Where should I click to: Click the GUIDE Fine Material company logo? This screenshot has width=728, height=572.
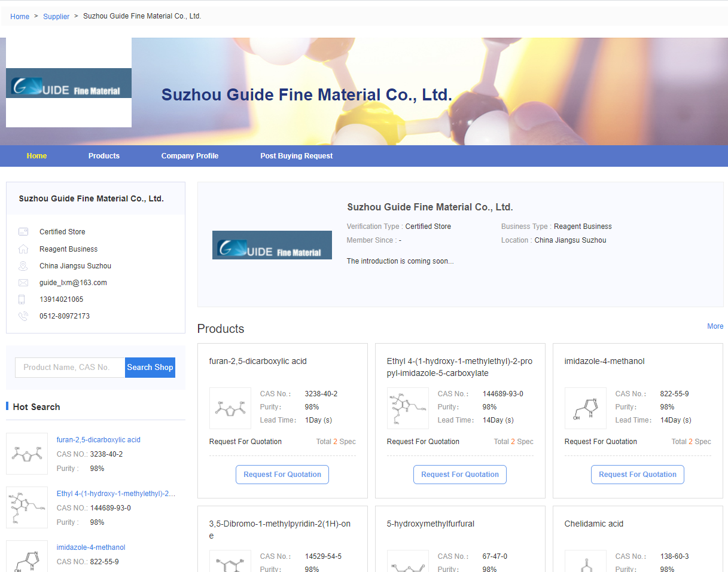coord(68,84)
